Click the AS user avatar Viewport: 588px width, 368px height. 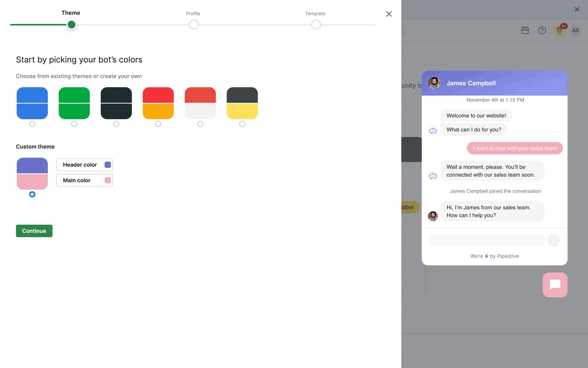[x=575, y=30]
